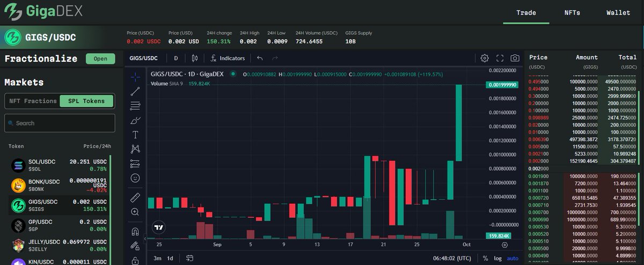Toggle stay in drawing mode pencil-lock

point(135,246)
